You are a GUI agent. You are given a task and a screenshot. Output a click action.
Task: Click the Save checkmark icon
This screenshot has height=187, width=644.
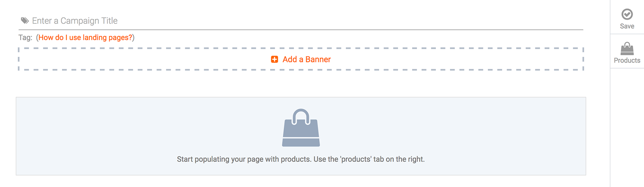click(x=627, y=15)
